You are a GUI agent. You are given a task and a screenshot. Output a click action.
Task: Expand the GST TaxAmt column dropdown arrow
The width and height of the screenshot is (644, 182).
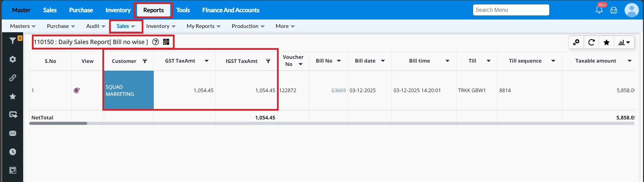tap(206, 61)
